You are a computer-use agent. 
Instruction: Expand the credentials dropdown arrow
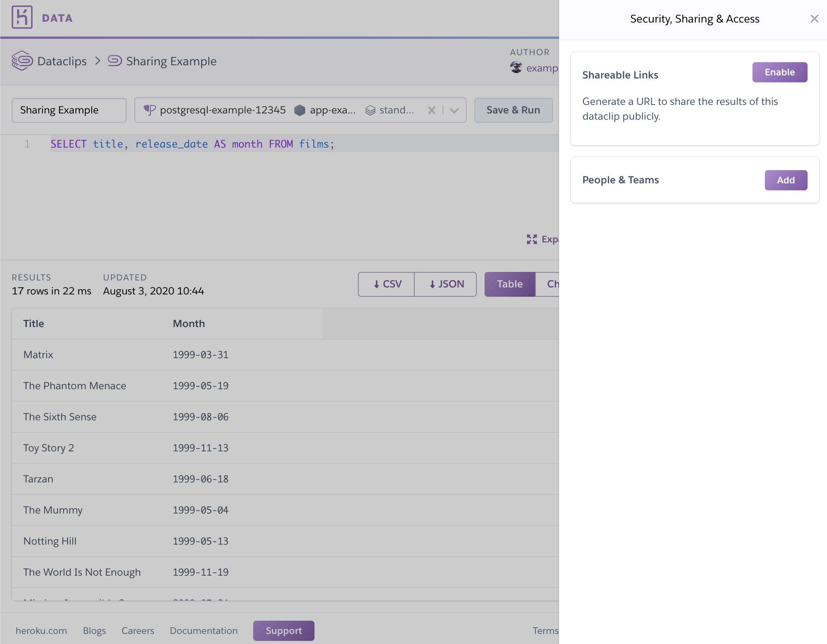pyautogui.click(x=454, y=110)
